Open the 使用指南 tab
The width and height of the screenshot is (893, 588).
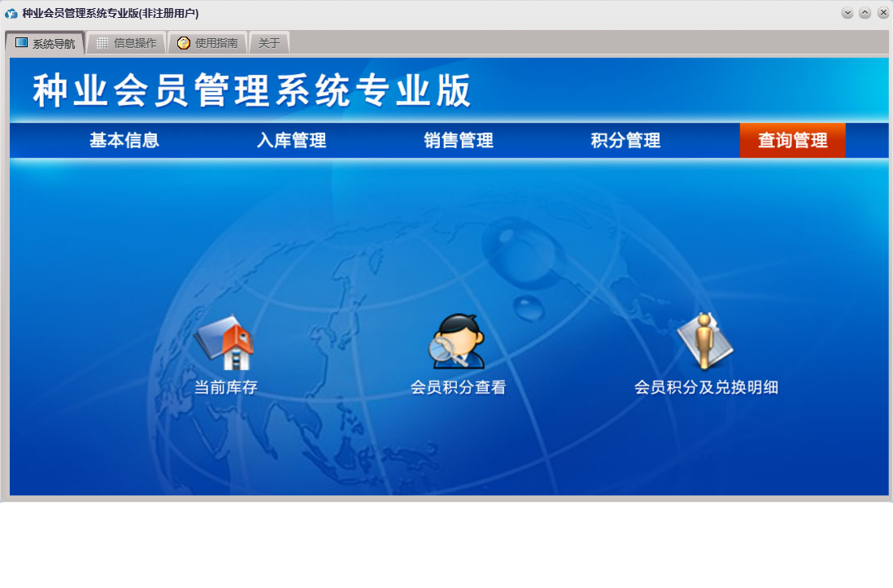tap(207, 43)
